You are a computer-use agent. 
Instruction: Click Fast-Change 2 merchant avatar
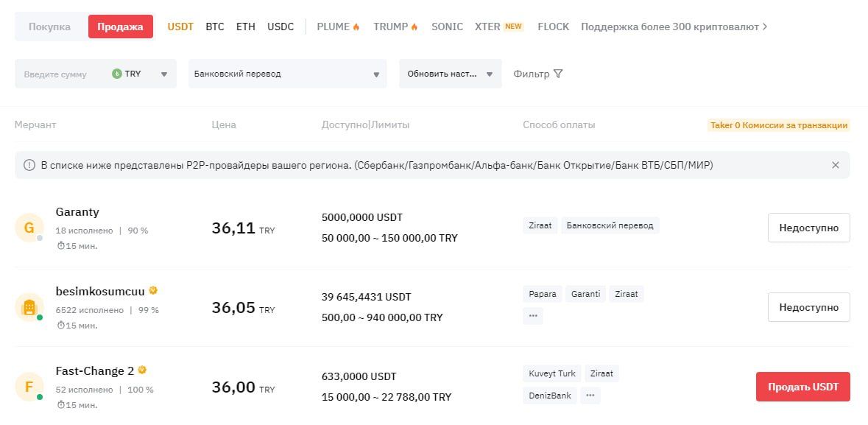(x=29, y=387)
